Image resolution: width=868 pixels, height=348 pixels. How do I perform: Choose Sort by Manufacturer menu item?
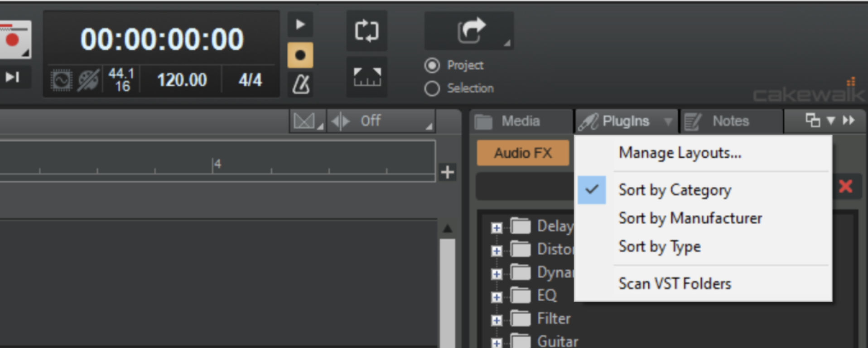coord(690,218)
